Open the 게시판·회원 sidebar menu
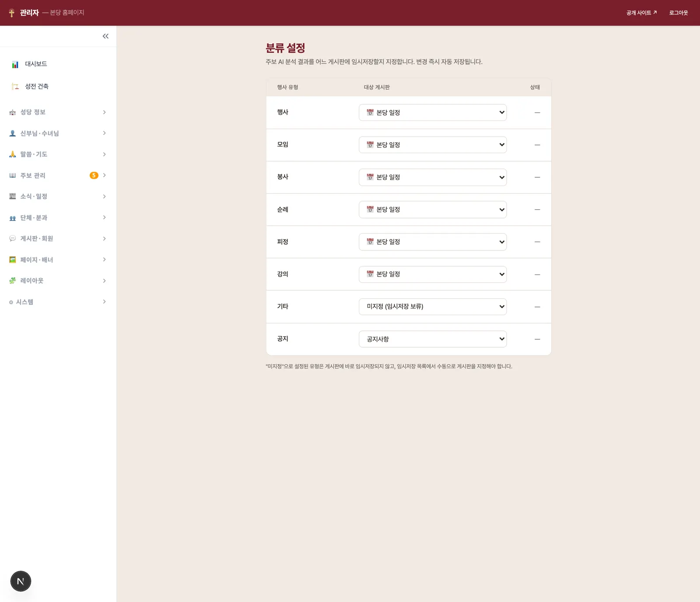 58,239
